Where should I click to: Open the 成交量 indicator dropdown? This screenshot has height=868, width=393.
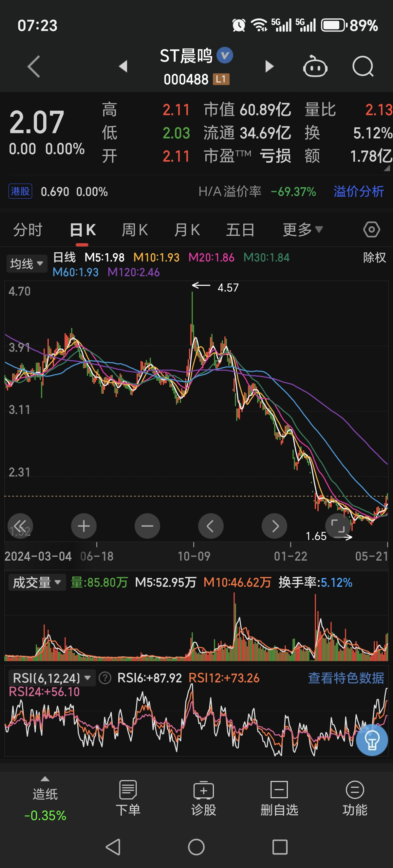click(37, 582)
